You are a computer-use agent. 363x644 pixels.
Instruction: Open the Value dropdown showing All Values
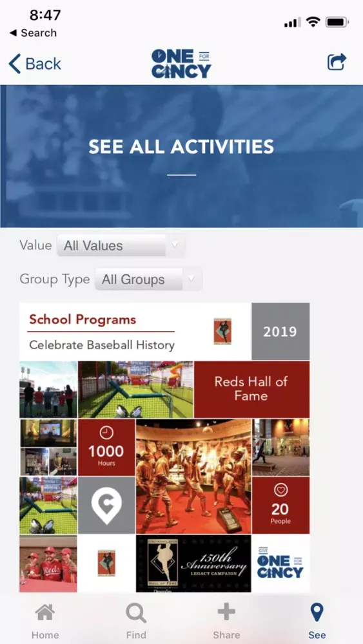point(121,245)
